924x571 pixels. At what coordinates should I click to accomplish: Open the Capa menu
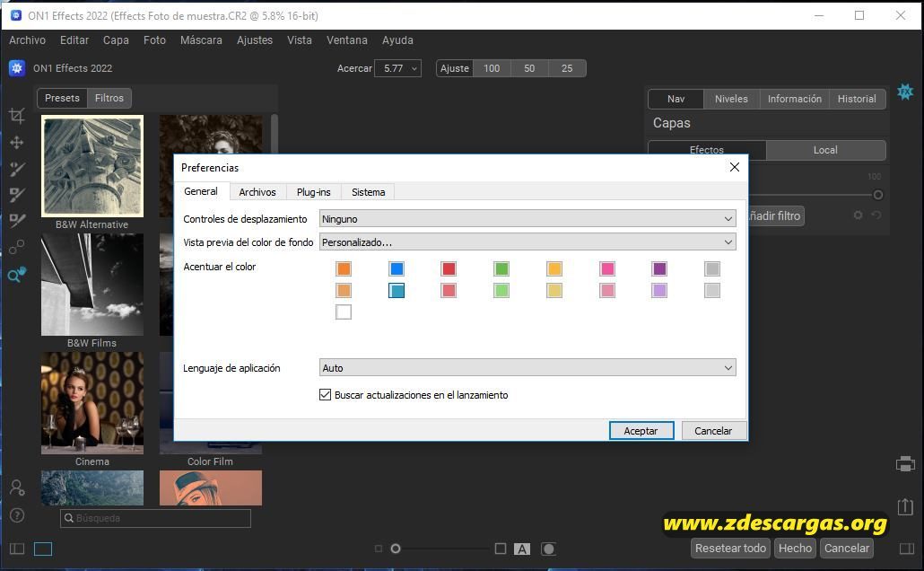point(116,40)
